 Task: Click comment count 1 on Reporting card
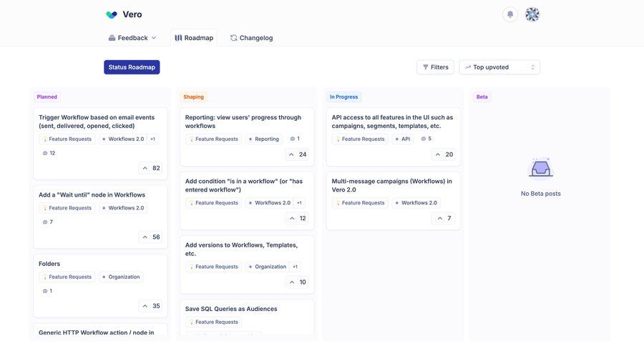295,139
